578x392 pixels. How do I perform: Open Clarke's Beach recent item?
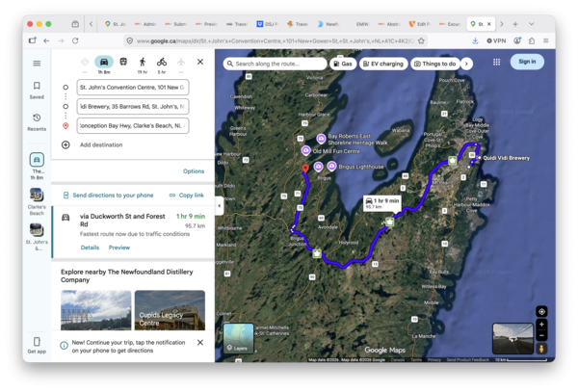pos(37,201)
